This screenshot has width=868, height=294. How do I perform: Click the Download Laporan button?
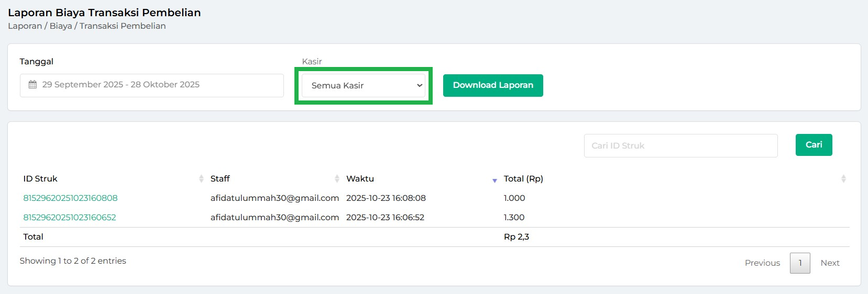[492, 85]
